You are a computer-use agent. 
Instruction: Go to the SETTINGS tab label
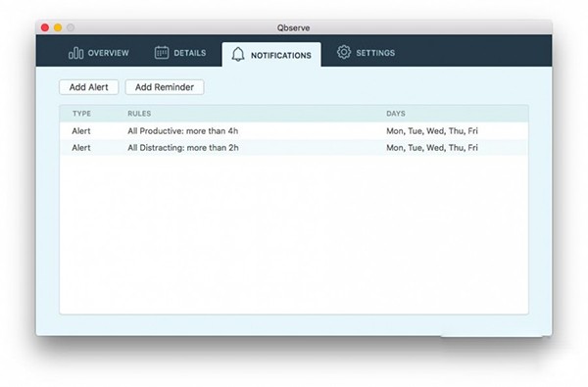point(375,53)
